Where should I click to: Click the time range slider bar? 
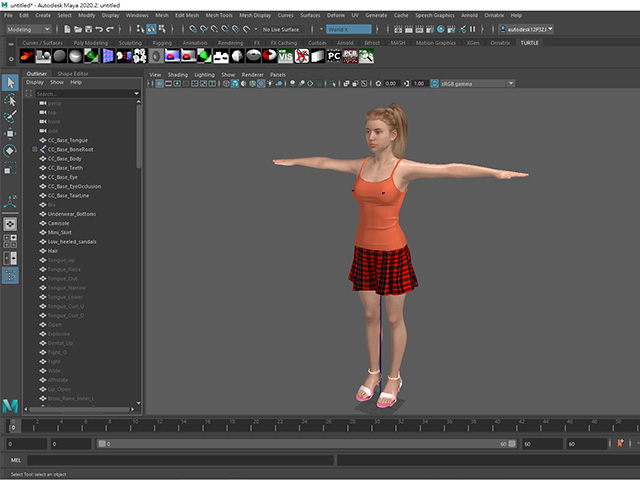(307, 444)
